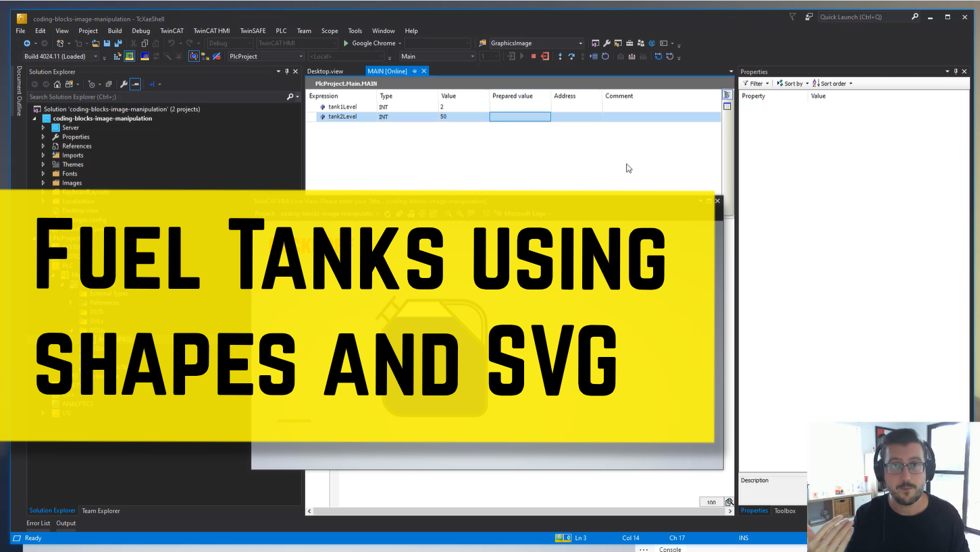Open the Scope menu

[x=330, y=31]
